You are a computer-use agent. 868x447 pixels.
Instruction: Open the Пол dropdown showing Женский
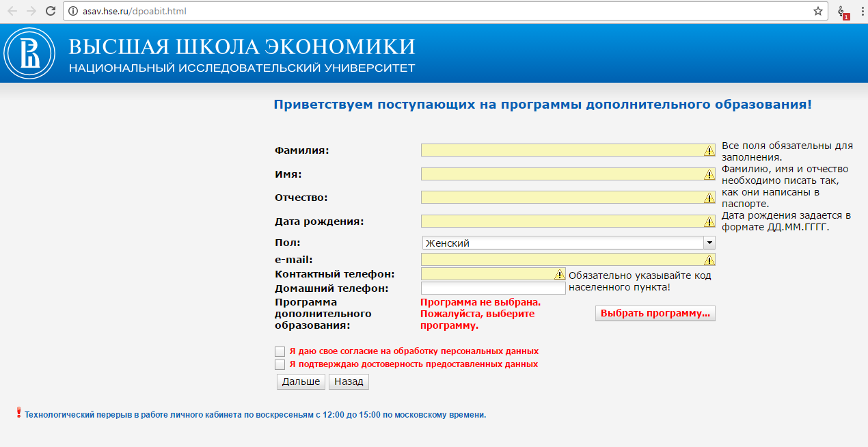click(x=569, y=243)
